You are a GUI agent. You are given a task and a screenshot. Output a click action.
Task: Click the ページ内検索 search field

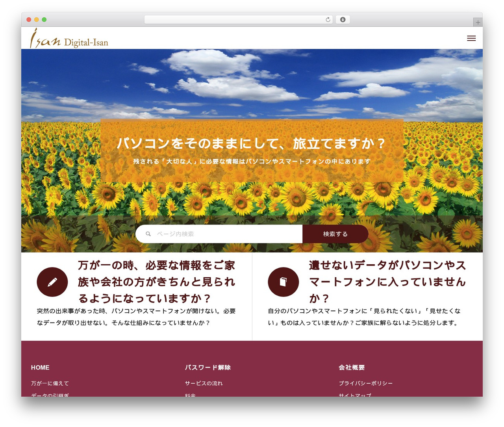[x=219, y=234]
